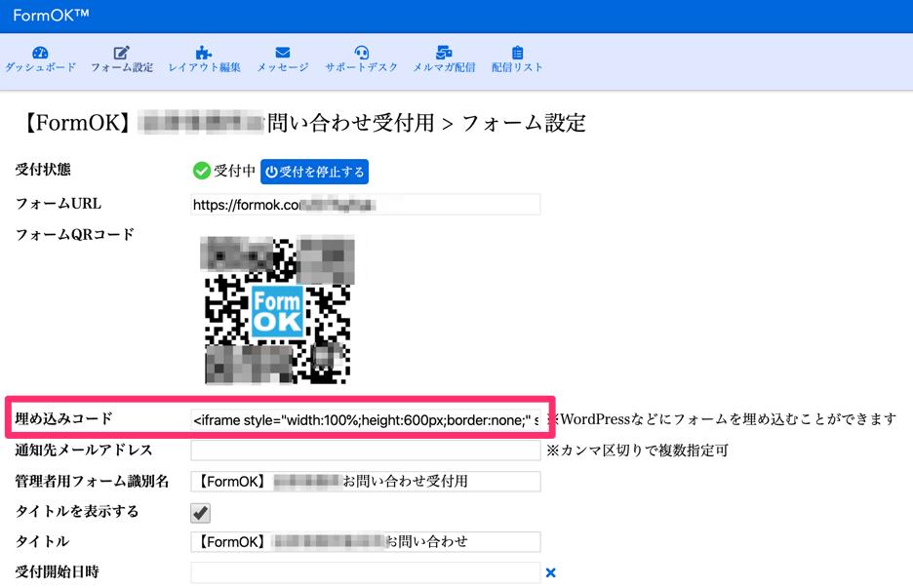This screenshot has height=588, width=913.
Task: Click the 受付を停止する button
Action: pyautogui.click(x=314, y=172)
